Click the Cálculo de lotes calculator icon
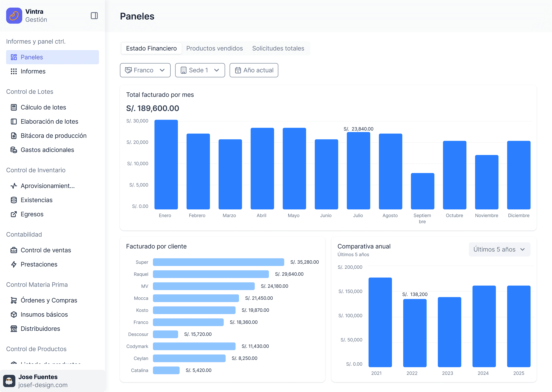The image size is (552, 392). (x=14, y=107)
